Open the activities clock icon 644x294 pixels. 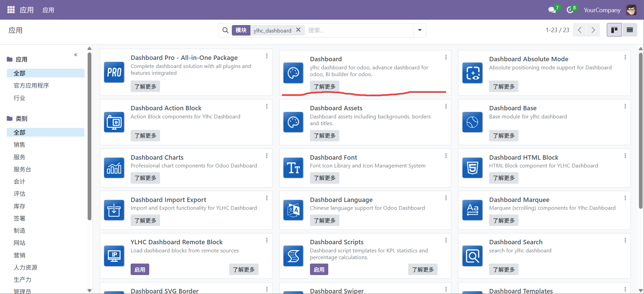click(x=570, y=10)
